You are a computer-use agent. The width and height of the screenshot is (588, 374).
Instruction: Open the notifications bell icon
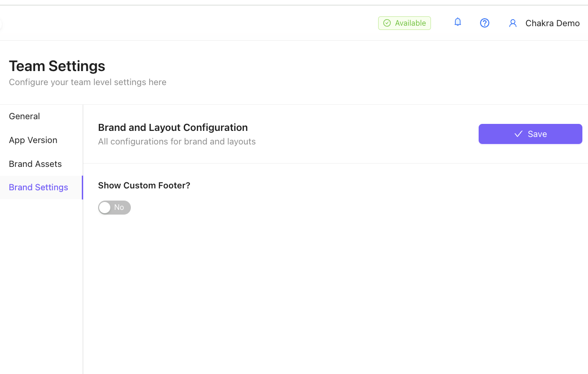coord(458,22)
